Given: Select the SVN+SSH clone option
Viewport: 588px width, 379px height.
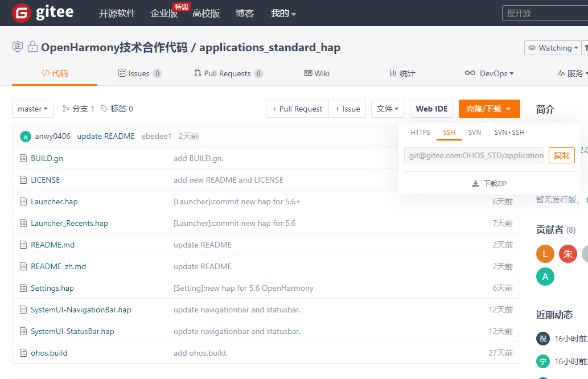Looking at the screenshot, I should (509, 133).
